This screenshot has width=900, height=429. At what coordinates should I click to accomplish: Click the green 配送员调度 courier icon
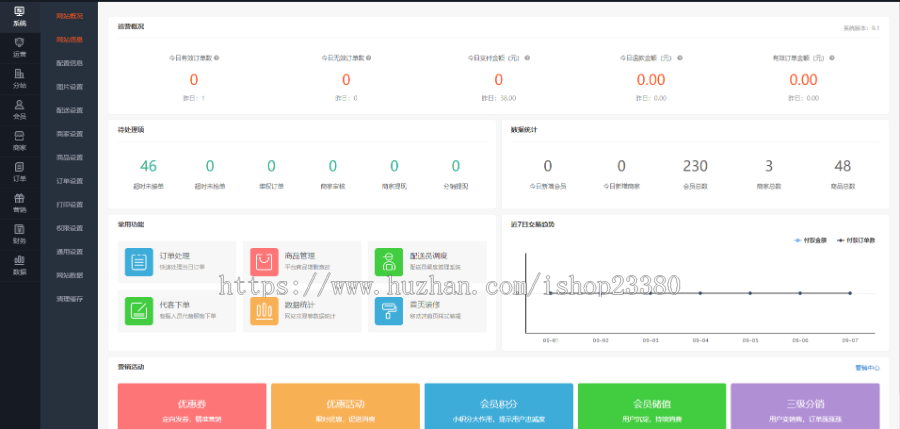(x=389, y=262)
